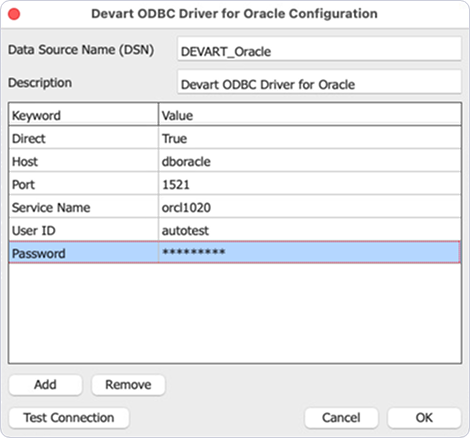The image size is (470, 438).
Task: Close the configuration dialog with red button
Action: pyautogui.click(x=14, y=14)
